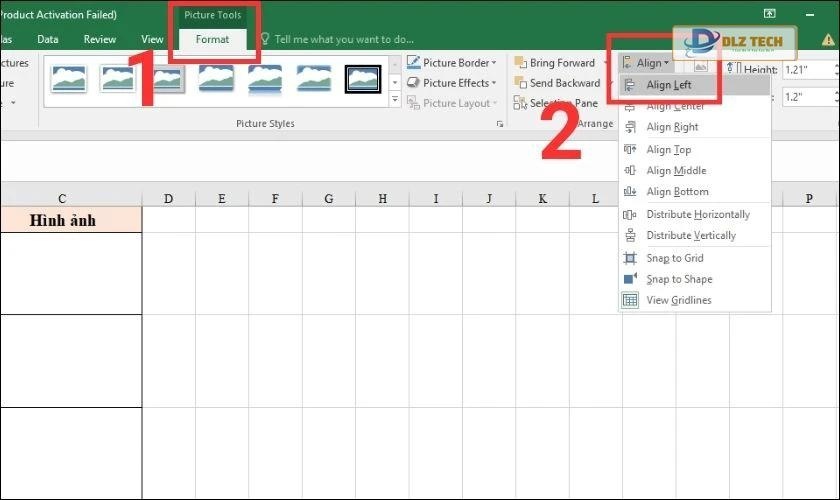The height and width of the screenshot is (500, 840).
Task: Click the Distribute Vertically icon
Action: tap(630, 236)
